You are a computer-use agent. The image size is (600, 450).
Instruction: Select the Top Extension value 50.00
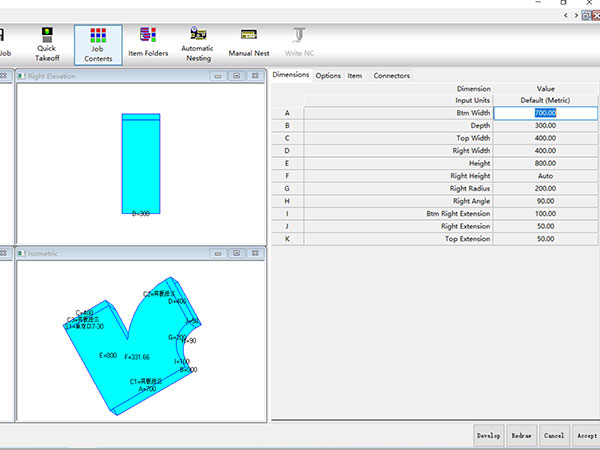click(545, 239)
